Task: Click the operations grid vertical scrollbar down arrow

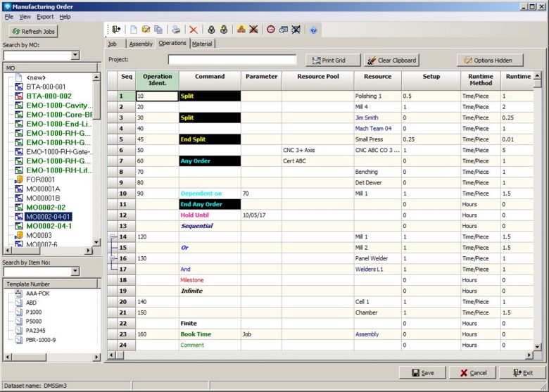Action: [538, 346]
